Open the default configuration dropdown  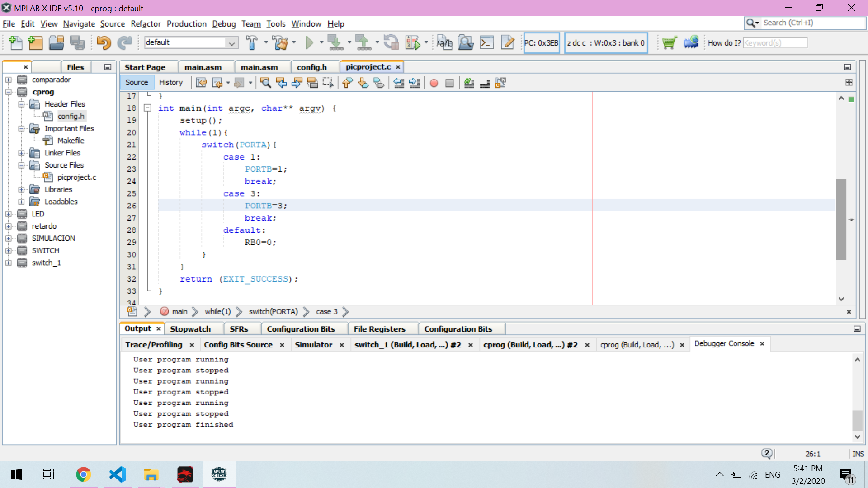232,43
